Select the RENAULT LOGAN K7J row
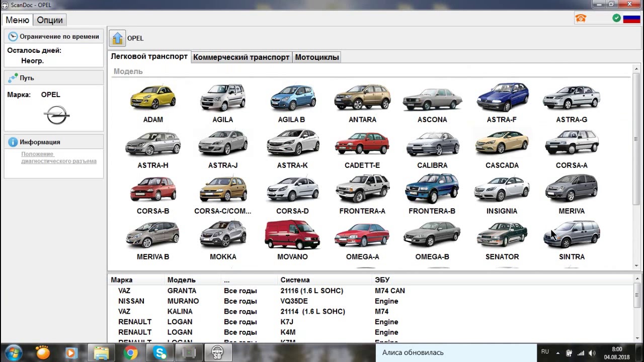The height and width of the screenshot is (362, 644). click(x=371, y=322)
